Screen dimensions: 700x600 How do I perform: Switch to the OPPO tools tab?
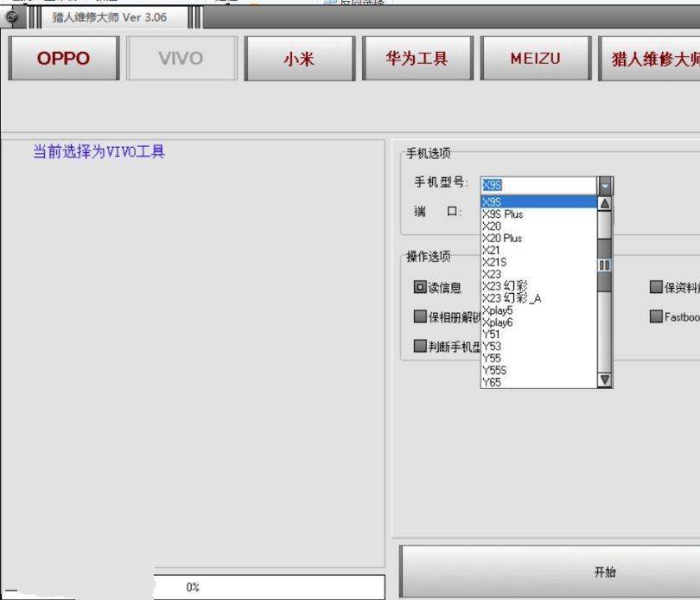pos(63,59)
